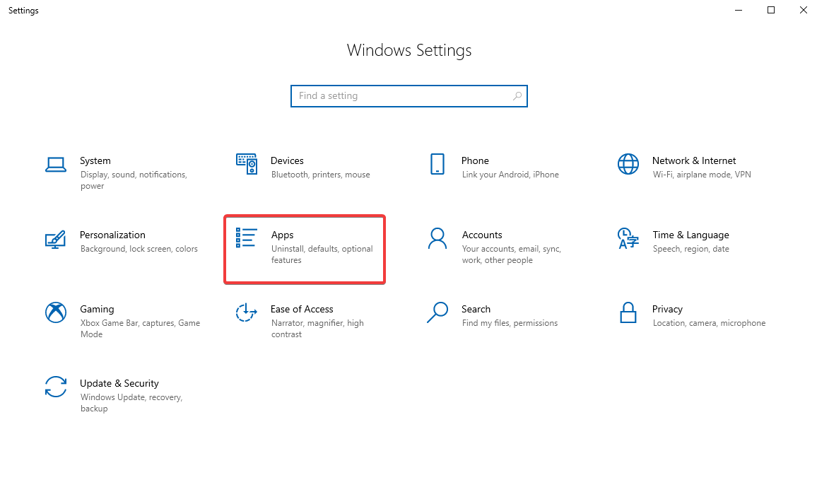Click Background, lock screen, colors subtitle
This screenshot has height=504, width=817.
coord(139,248)
